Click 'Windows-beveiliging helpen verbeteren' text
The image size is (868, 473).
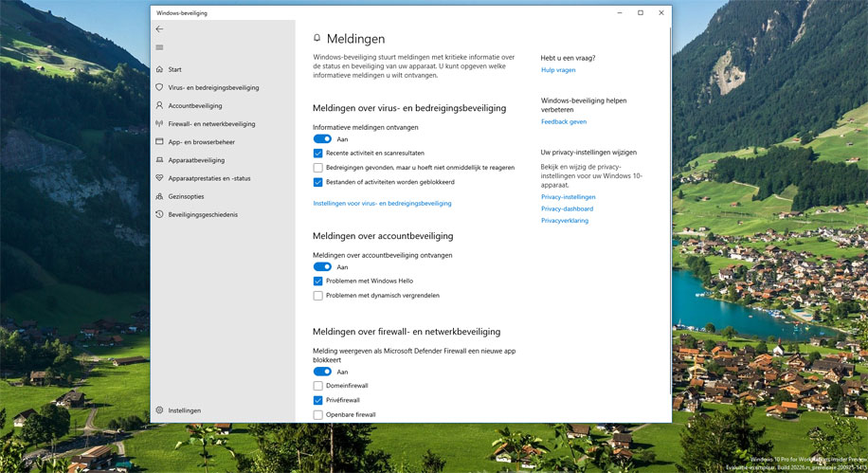coord(584,105)
